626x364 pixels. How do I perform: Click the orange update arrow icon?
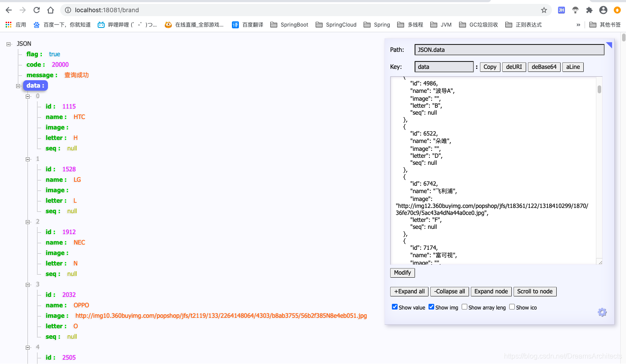click(617, 10)
